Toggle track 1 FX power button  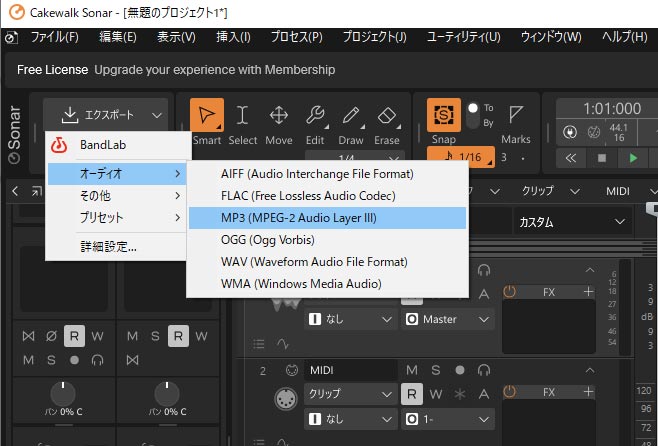pos(509,292)
